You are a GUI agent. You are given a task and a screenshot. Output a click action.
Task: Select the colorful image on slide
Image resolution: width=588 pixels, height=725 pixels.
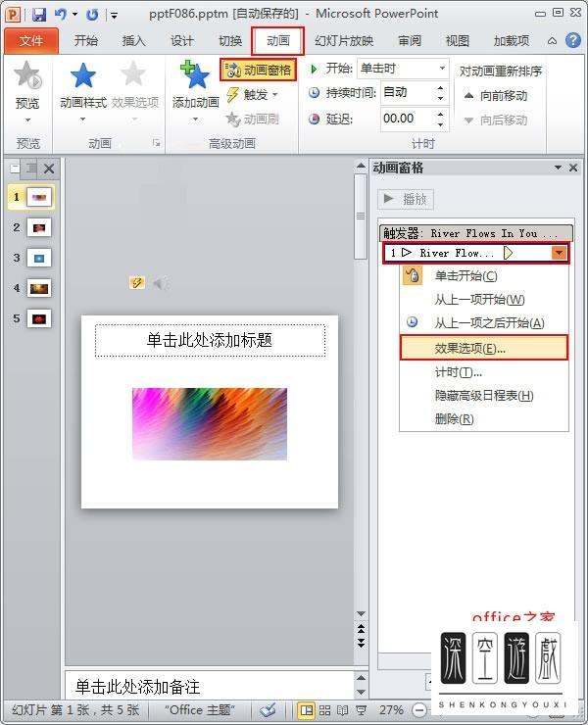tap(210, 423)
